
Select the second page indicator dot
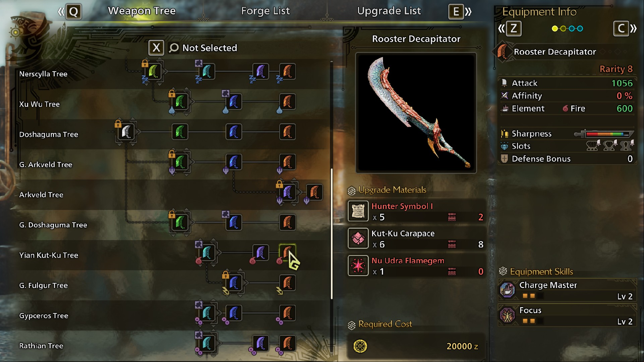563,28
